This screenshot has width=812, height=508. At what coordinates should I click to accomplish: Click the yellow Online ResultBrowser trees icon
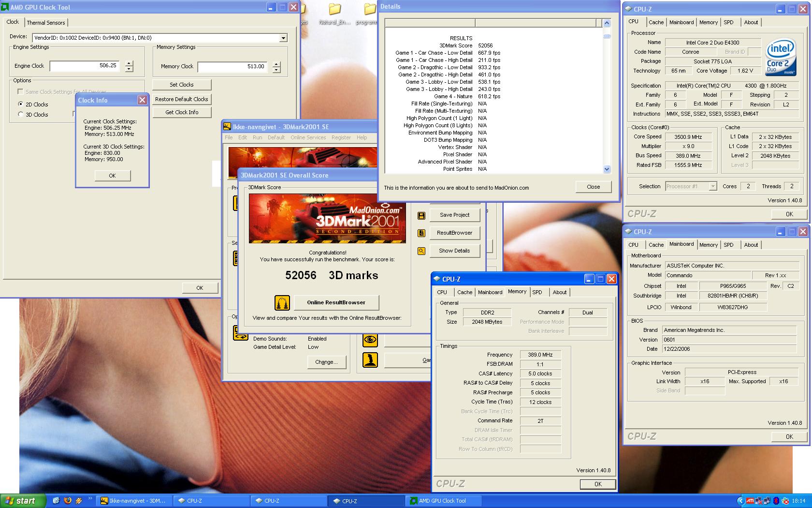[282, 303]
